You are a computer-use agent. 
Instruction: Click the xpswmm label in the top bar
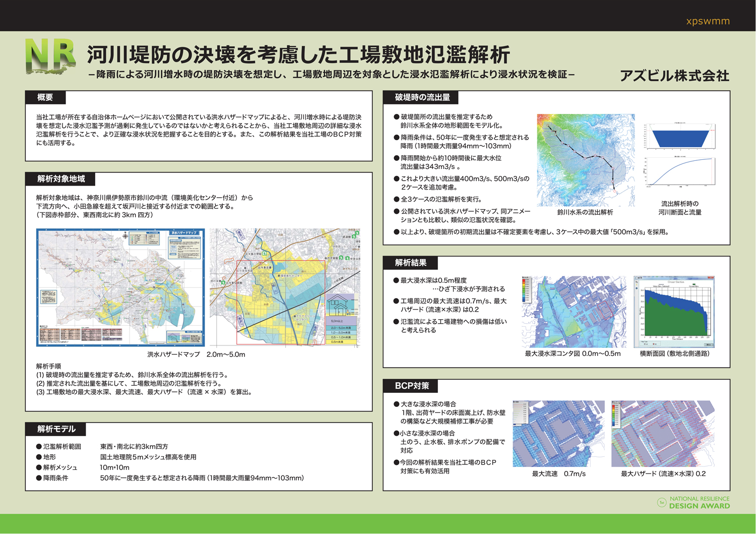[x=708, y=21]
